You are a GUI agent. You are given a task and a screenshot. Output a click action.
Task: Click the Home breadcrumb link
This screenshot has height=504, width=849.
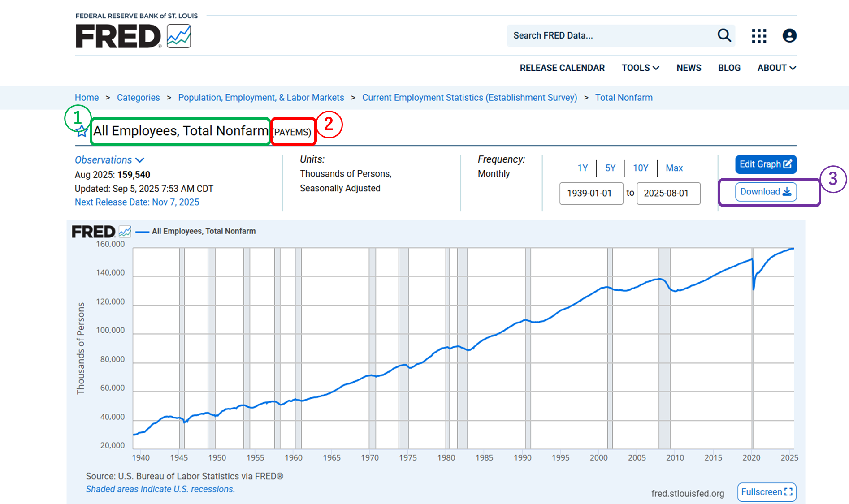tap(87, 98)
